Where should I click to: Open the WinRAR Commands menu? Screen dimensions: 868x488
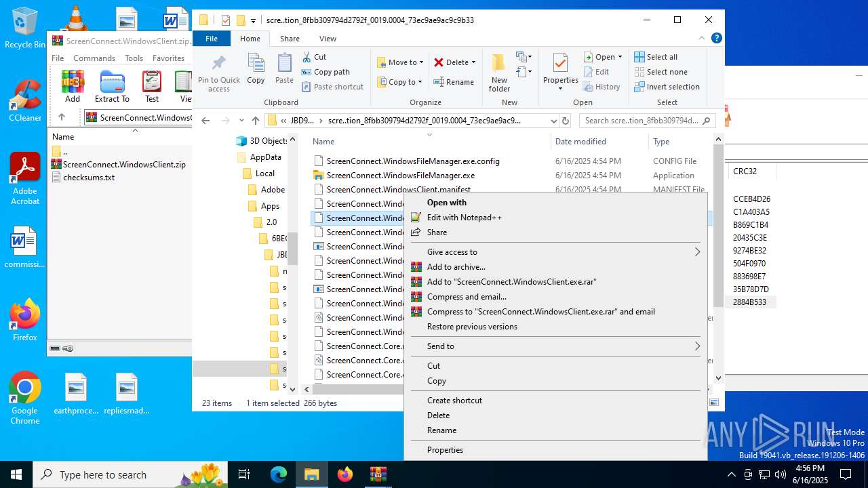click(x=94, y=58)
